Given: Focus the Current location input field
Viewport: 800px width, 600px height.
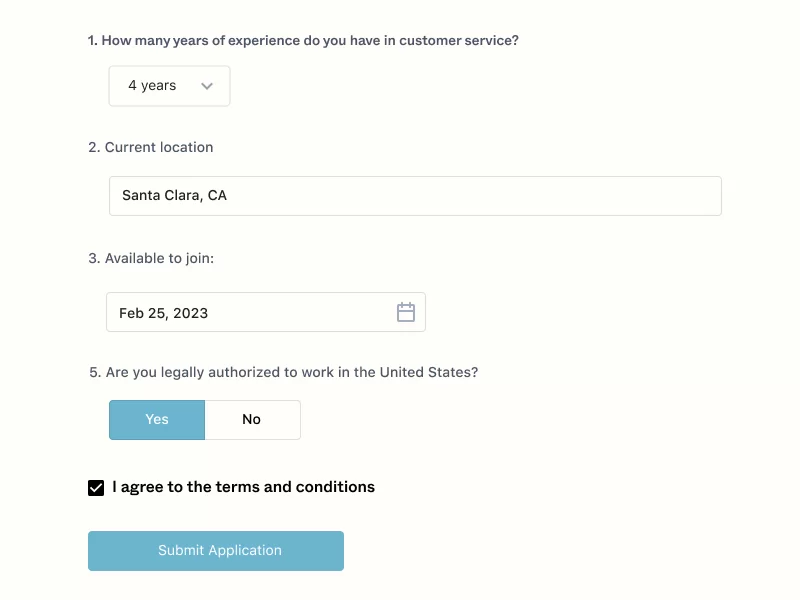Looking at the screenshot, I should click(415, 196).
